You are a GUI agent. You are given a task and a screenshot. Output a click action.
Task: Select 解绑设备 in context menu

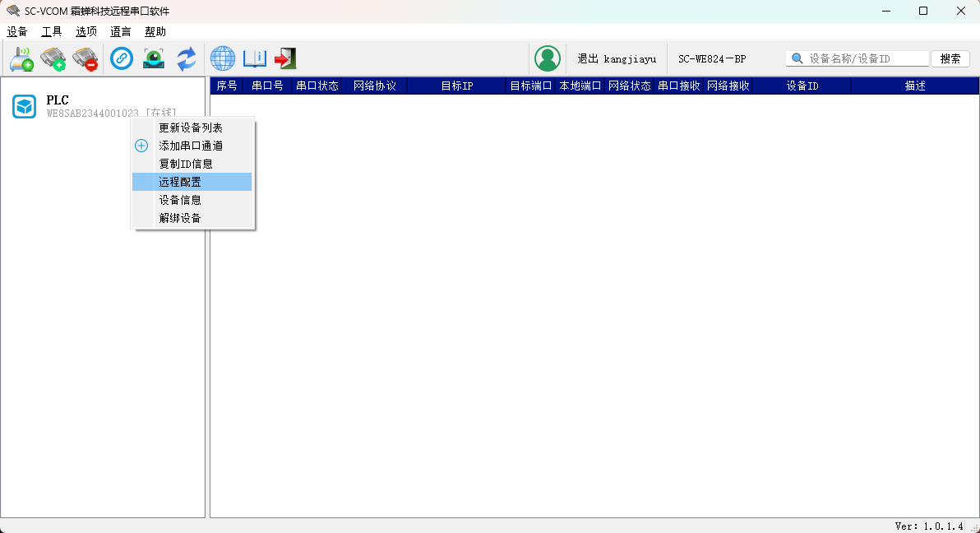(x=192, y=218)
